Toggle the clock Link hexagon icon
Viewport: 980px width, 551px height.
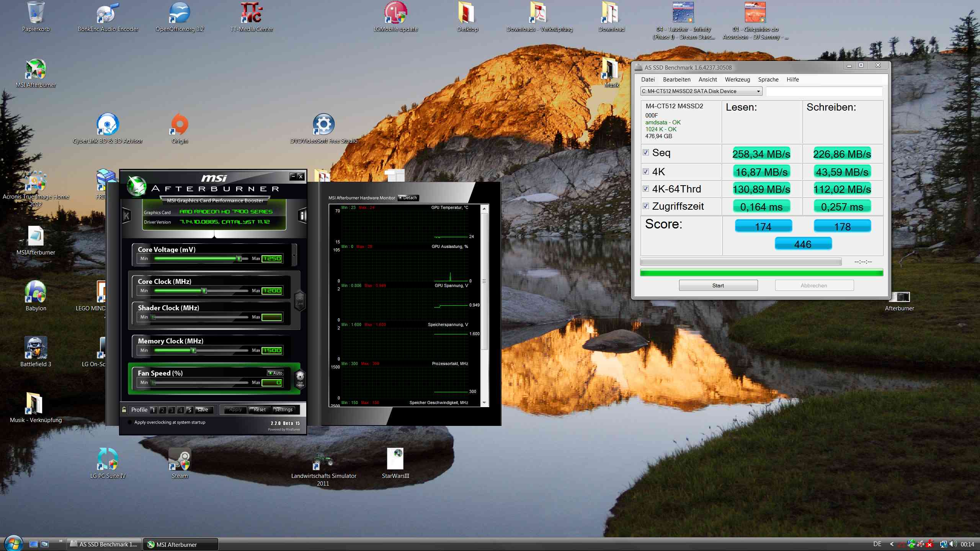[x=299, y=301]
